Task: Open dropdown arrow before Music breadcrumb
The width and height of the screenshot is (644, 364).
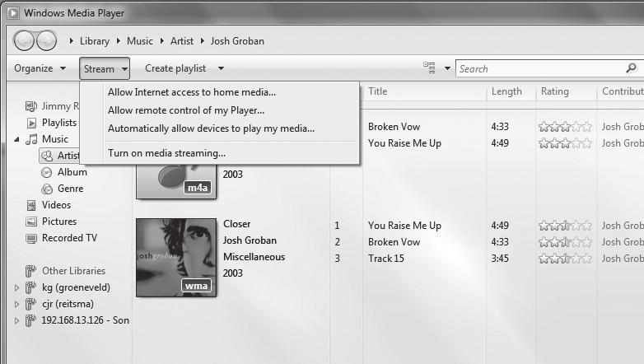Action: [119, 40]
